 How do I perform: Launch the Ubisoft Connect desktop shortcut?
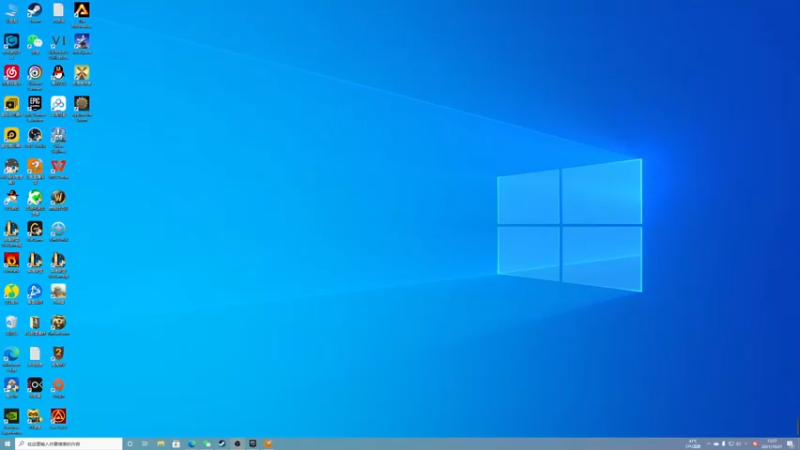(x=35, y=77)
